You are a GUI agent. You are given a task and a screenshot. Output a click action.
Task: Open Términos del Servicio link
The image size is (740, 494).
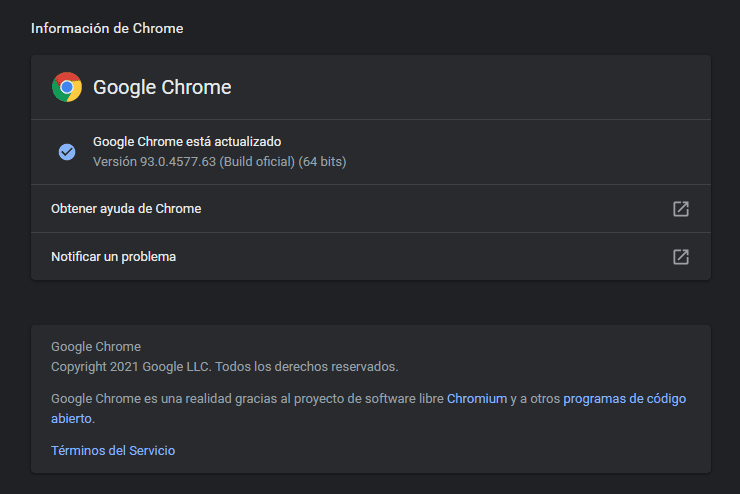113,451
